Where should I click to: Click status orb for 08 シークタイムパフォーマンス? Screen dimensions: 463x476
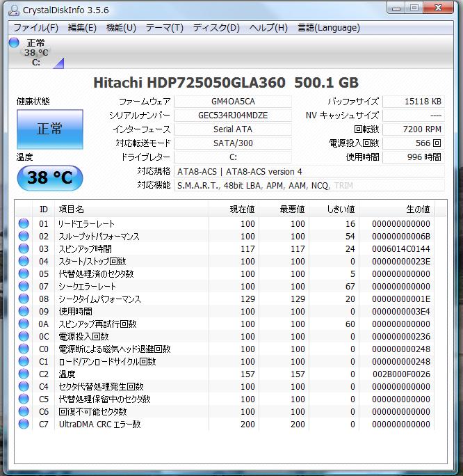click(24, 299)
